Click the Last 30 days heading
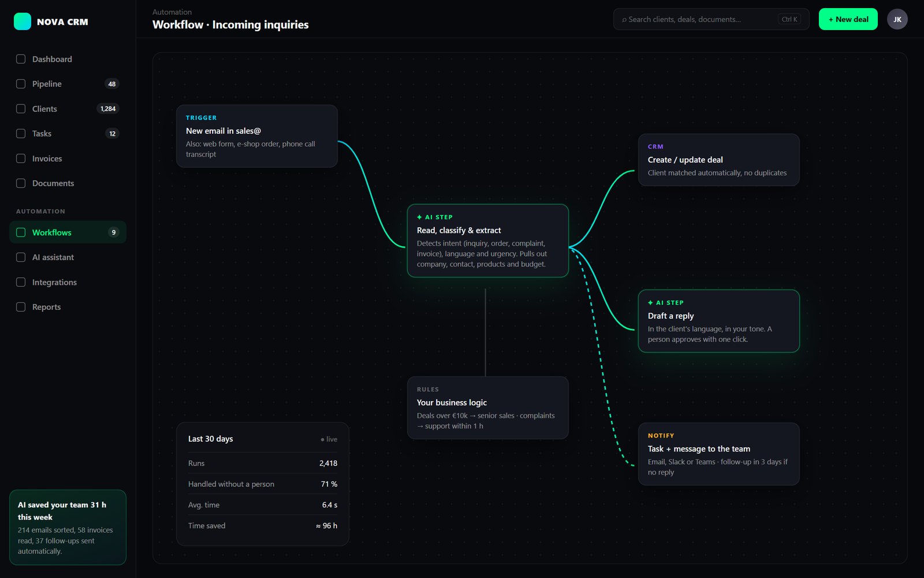924x578 pixels. pos(211,439)
